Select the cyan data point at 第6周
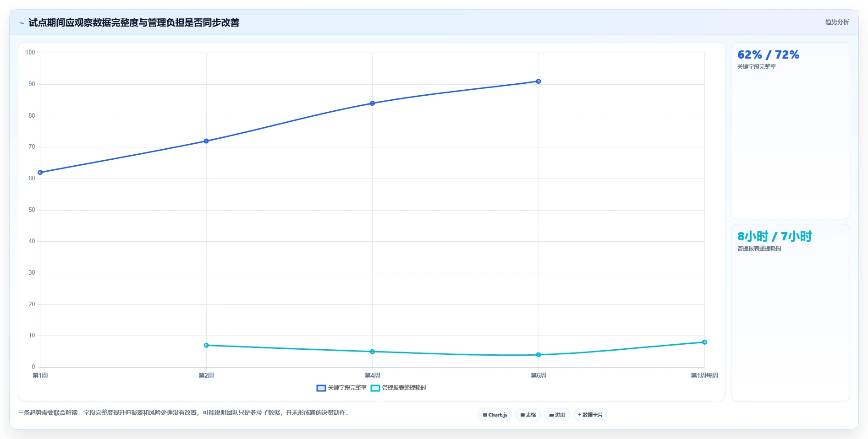This screenshot has height=439, width=868. 538,355
